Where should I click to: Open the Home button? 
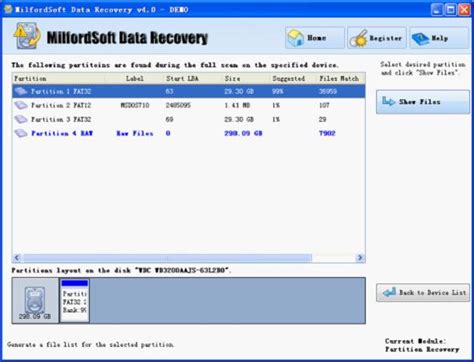tap(315, 38)
